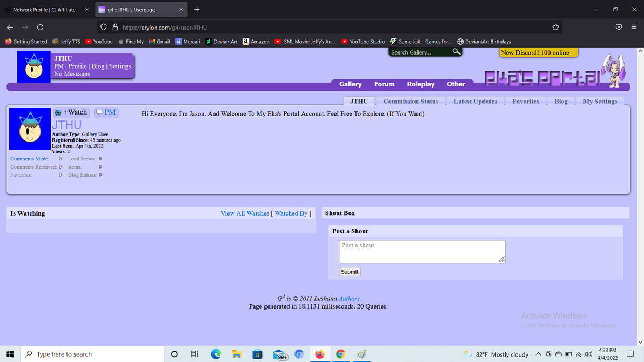Open the Authors link in footer
644x362 pixels.
349,299
